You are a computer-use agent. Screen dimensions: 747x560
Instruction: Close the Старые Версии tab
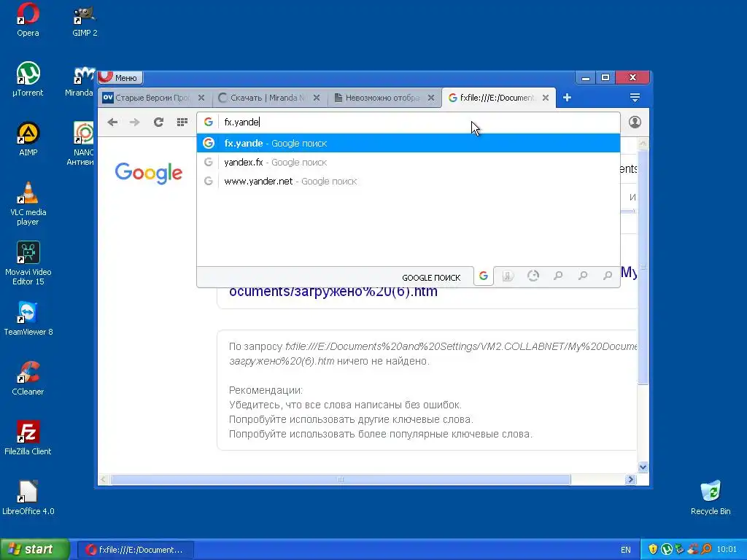click(201, 98)
